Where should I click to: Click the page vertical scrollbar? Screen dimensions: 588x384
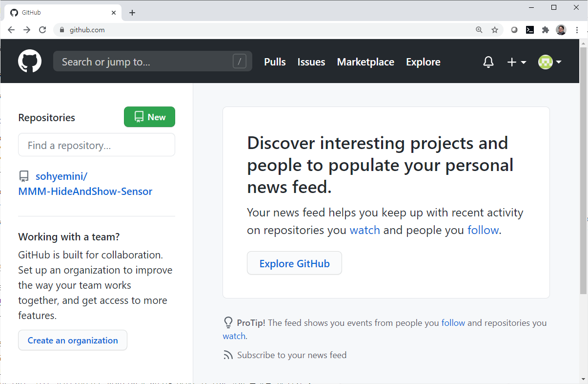584,171
